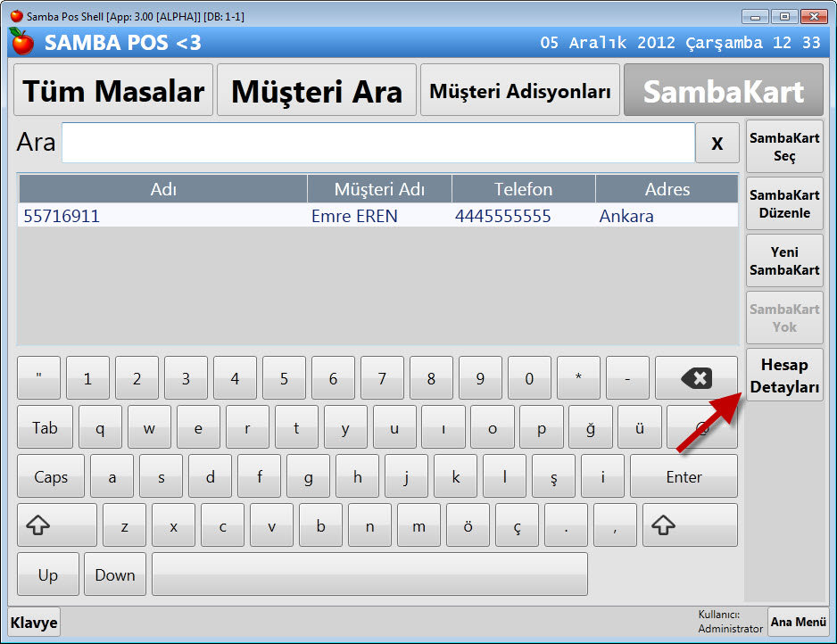The width and height of the screenshot is (837, 644).
Task: Select the row for Emre EREN
Action: [x=377, y=216]
